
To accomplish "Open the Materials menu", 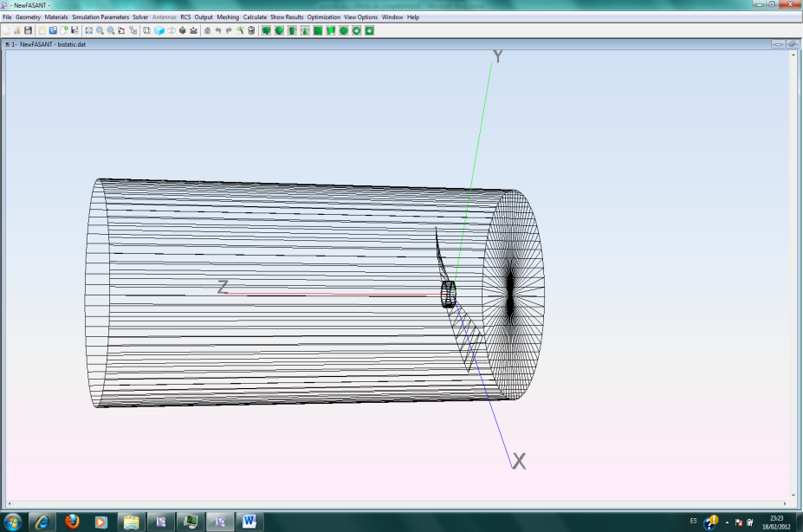I will click(x=56, y=17).
